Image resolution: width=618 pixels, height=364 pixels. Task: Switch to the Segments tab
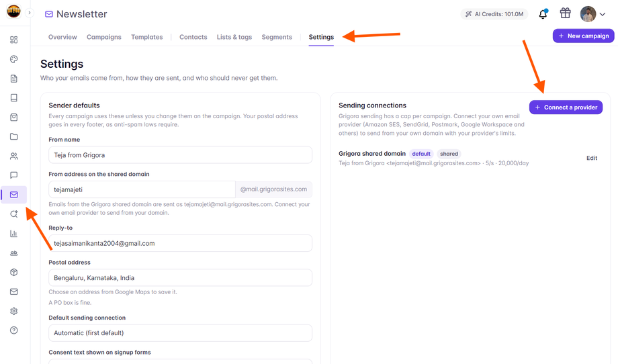(x=277, y=37)
